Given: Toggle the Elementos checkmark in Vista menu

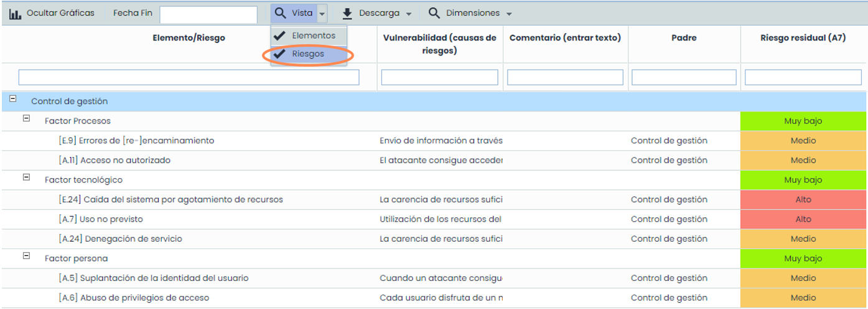Looking at the screenshot, I should point(280,36).
